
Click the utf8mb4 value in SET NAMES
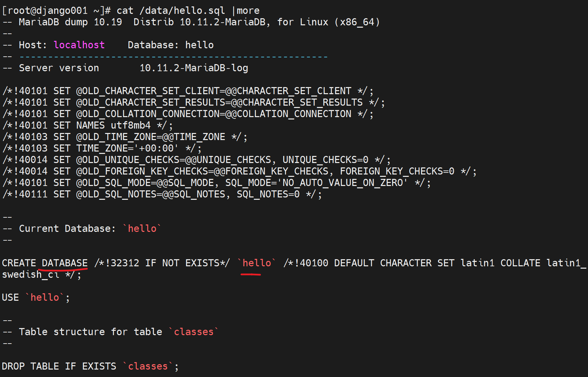[130, 125]
